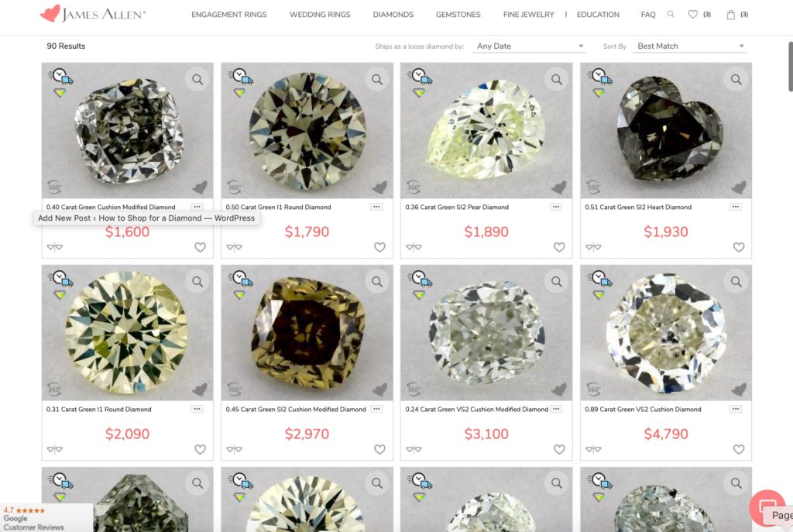The width and height of the screenshot is (793, 532).
Task: Open the Best Match sort dropdown
Action: [690, 46]
